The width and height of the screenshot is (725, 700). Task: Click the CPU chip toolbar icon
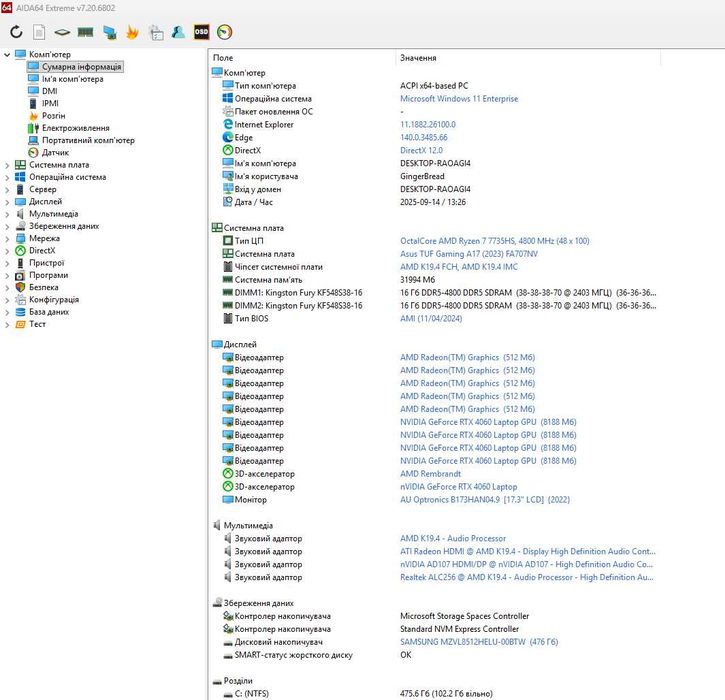pyautogui.click(x=62, y=32)
